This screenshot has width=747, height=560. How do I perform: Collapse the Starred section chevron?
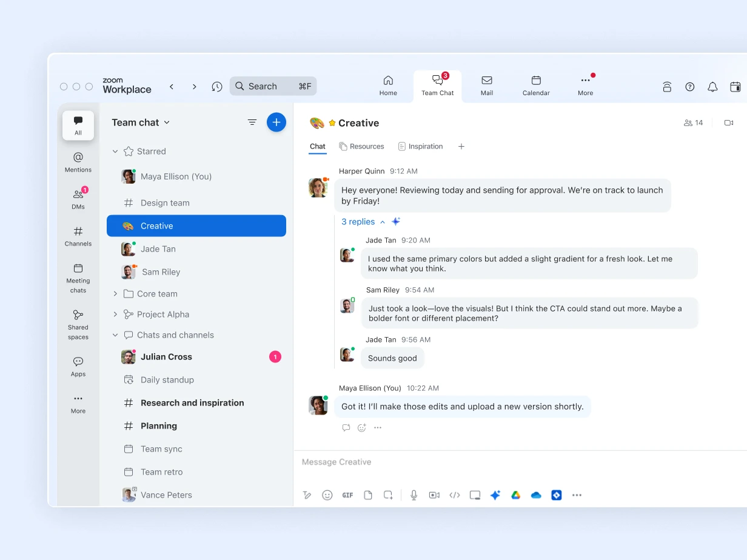coord(115,152)
